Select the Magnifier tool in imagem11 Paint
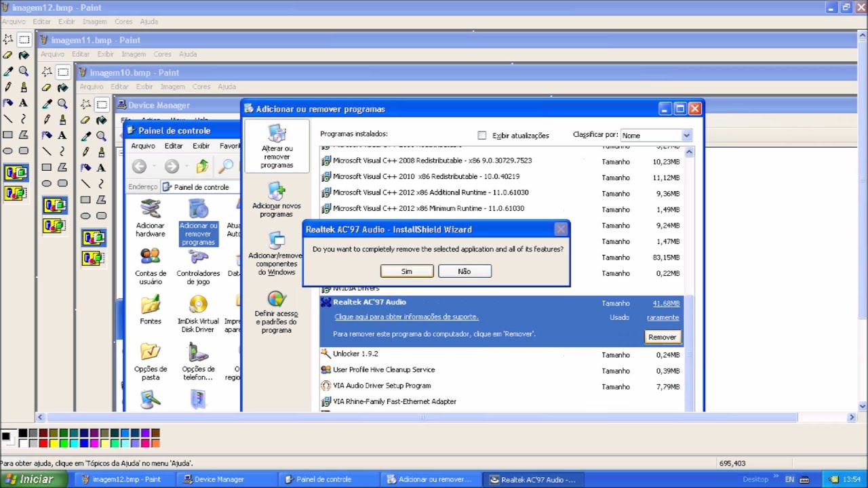The width and height of the screenshot is (868, 488). point(62,104)
